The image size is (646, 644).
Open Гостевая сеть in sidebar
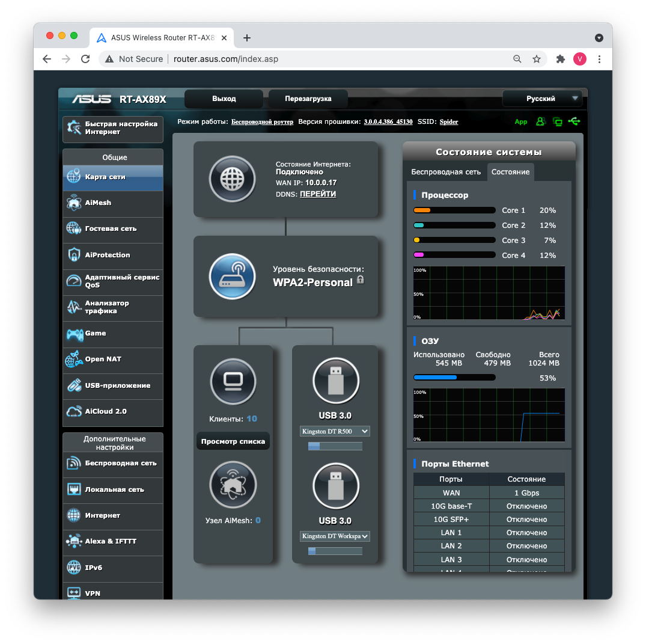[113, 229]
